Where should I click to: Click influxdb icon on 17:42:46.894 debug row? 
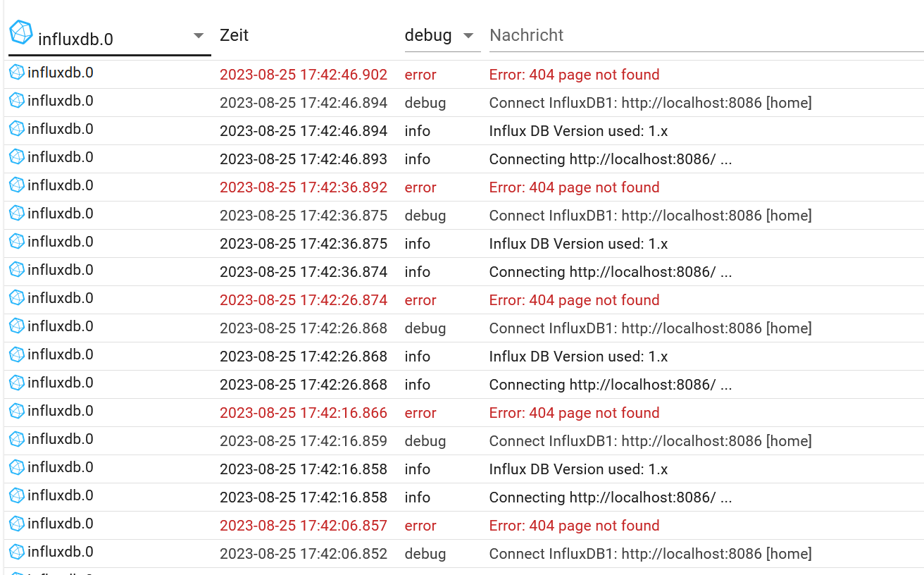pyautogui.click(x=17, y=100)
